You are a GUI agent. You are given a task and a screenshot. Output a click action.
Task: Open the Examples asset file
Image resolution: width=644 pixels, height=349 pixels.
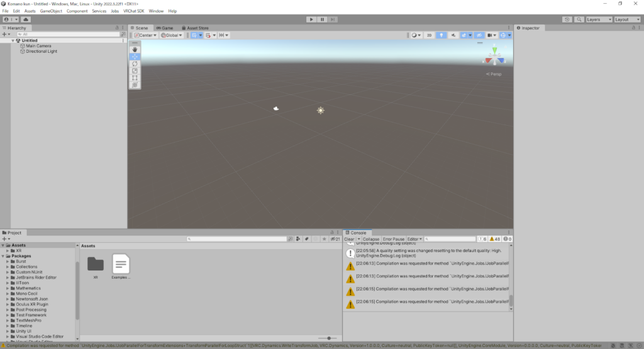(121, 267)
